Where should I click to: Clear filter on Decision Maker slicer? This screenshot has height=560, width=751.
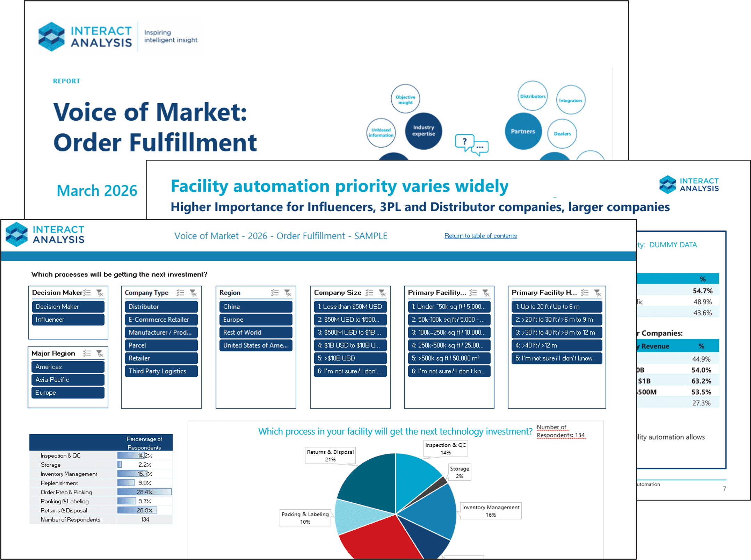[x=100, y=293]
